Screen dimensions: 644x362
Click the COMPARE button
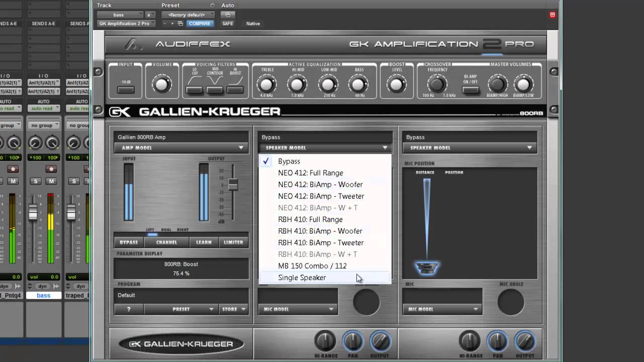tap(200, 24)
